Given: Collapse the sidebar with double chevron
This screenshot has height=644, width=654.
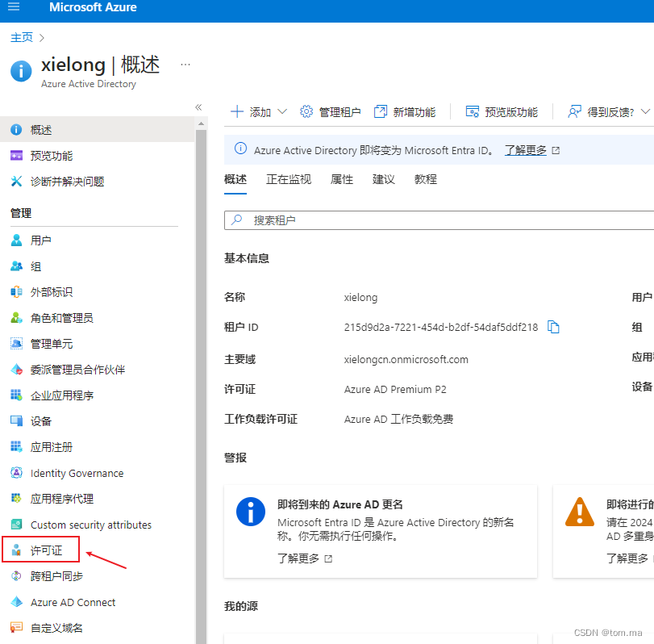Looking at the screenshot, I should click(x=198, y=107).
